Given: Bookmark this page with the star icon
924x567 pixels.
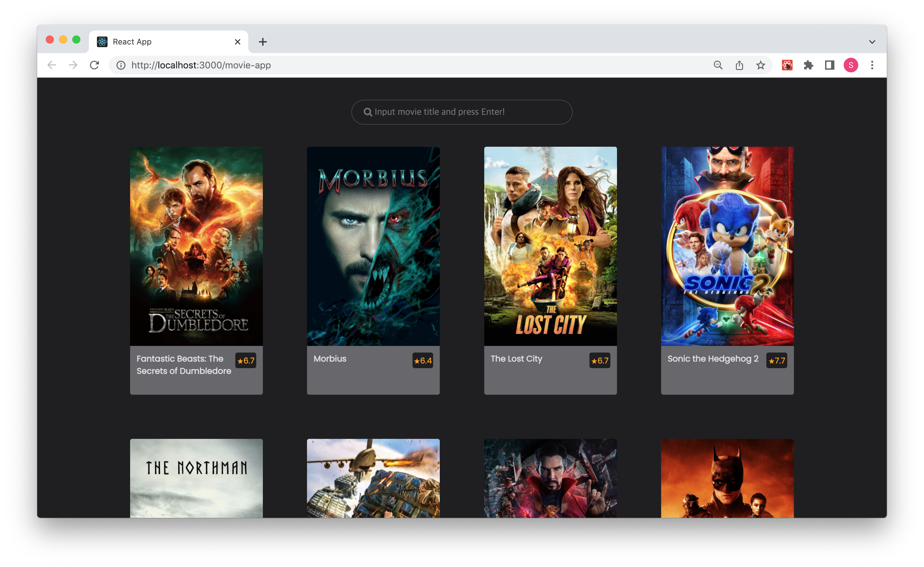Looking at the screenshot, I should [760, 65].
